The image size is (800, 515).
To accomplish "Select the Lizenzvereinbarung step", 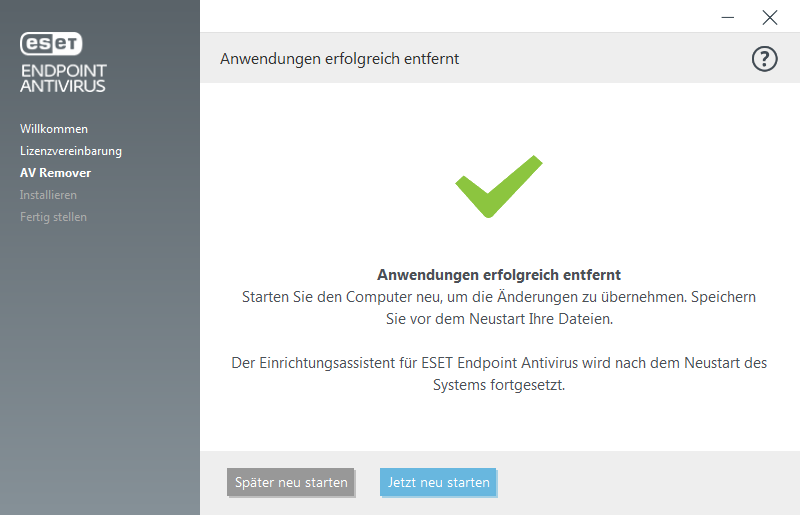I will point(71,151).
